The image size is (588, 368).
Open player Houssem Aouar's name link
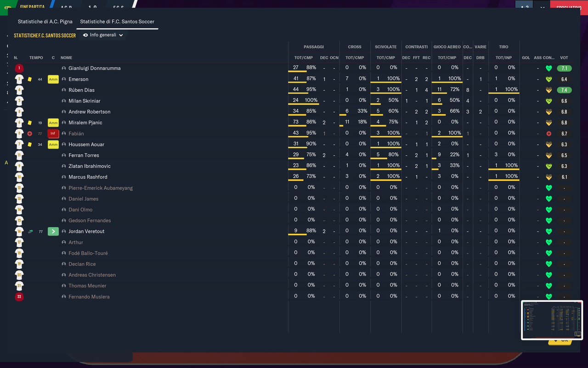(87, 144)
